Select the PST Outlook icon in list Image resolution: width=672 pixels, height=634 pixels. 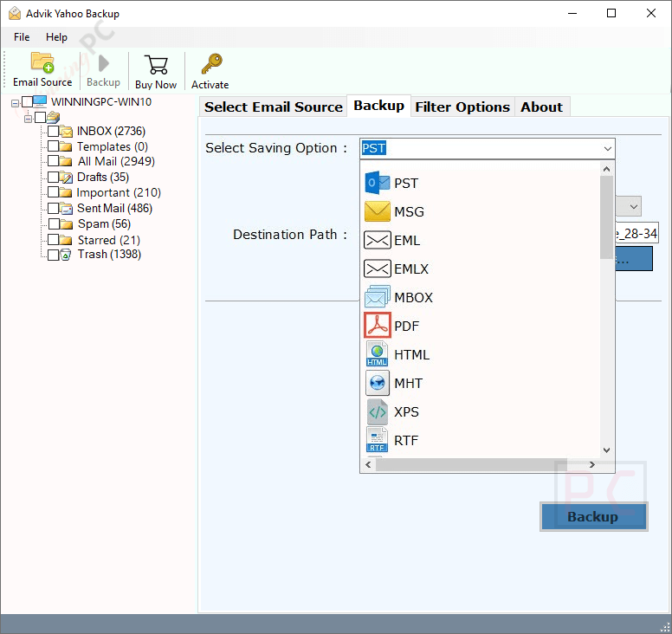click(378, 183)
